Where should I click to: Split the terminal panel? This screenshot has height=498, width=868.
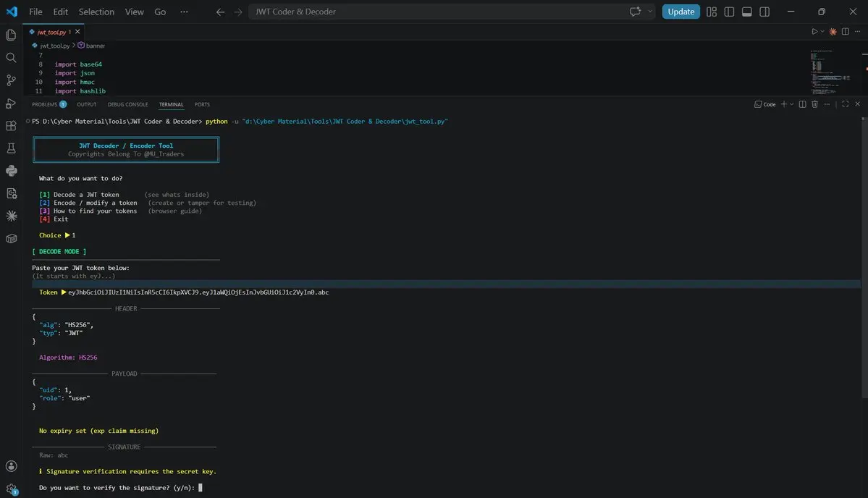click(x=802, y=104)
